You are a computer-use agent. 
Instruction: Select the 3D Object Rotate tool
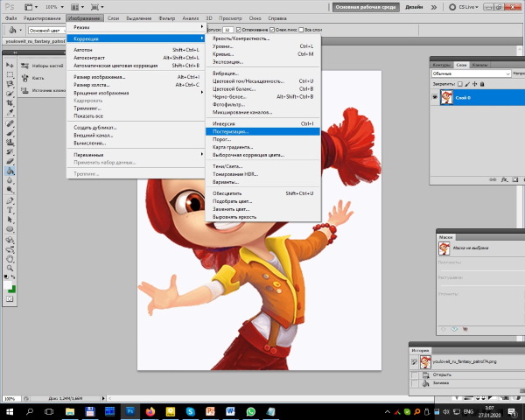10,240
